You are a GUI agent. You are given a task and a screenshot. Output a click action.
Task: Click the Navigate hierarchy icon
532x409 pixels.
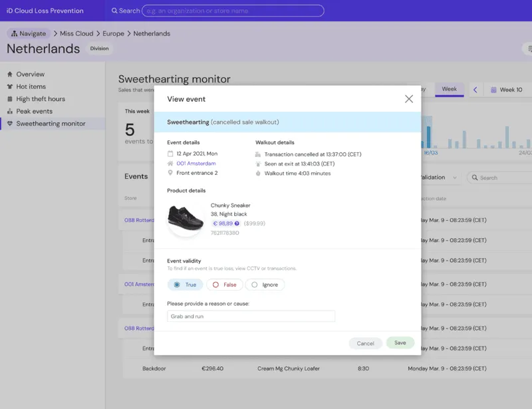click(x=14, y=33)
